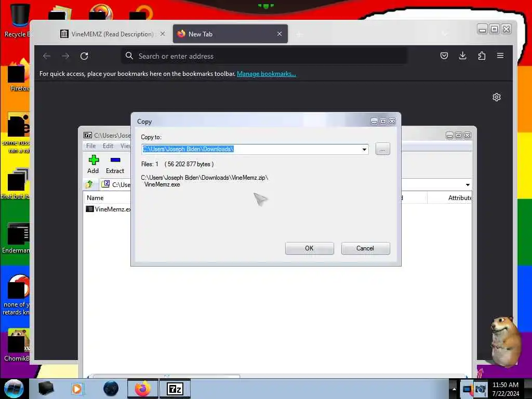
Task: Open the Edit menu in 7-Zip
Action: click(x=108, y=146)
